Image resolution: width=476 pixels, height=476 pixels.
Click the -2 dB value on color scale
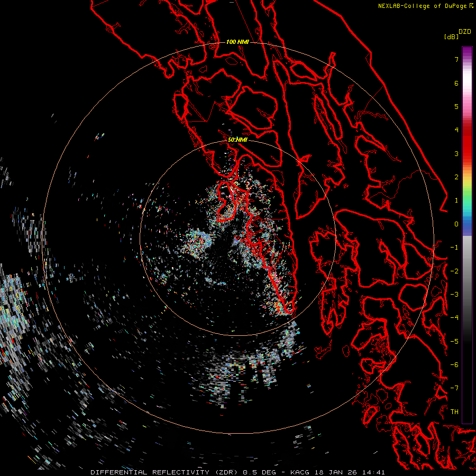(x=454, y=271)
